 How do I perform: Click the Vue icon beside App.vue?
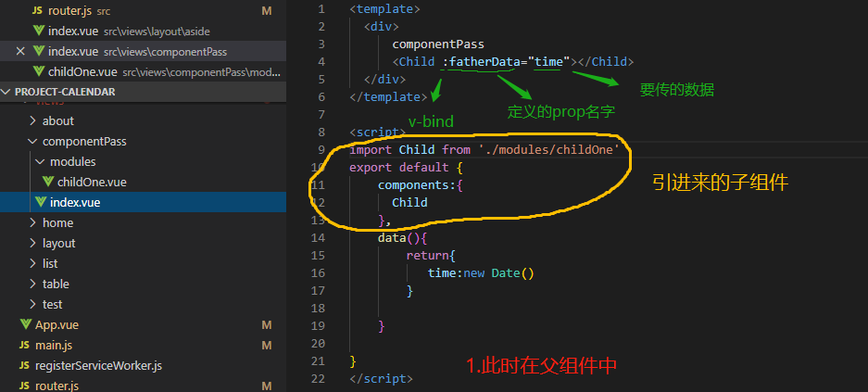25,324
